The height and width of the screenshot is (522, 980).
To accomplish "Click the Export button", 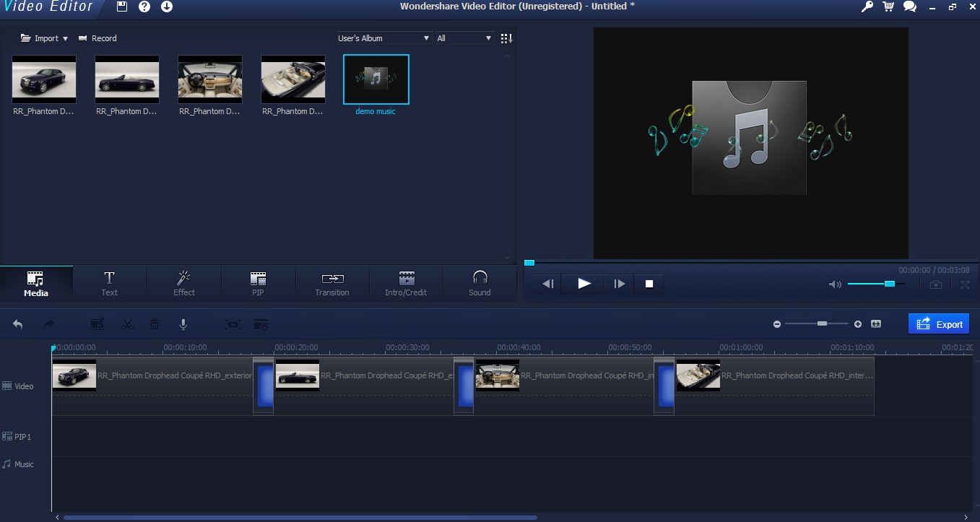I will tap(939, 324).
